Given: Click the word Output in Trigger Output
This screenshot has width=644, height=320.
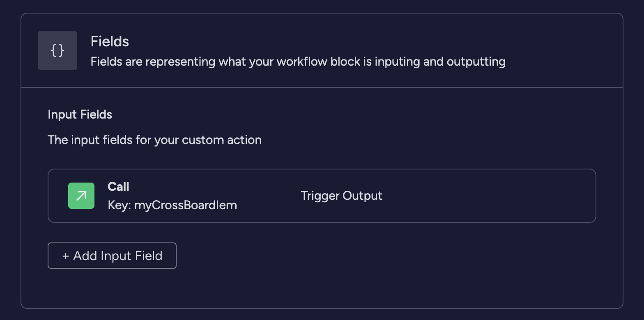Looking at the screenshot, I should coord(362,196).
